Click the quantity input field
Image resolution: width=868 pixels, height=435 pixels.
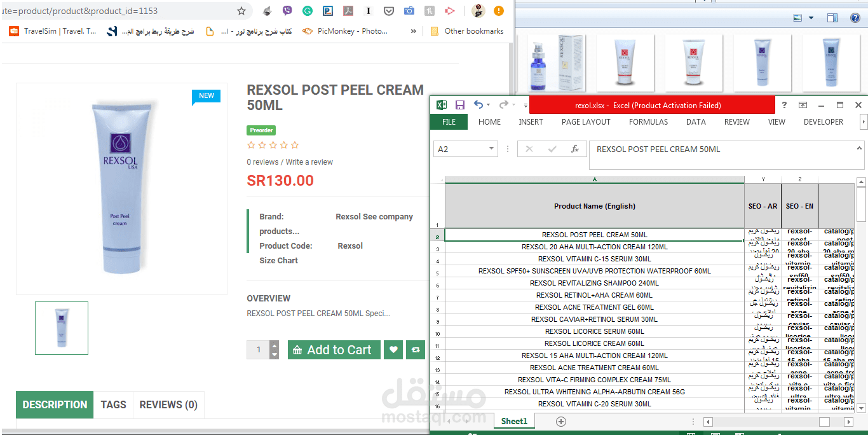click(258, 350)
